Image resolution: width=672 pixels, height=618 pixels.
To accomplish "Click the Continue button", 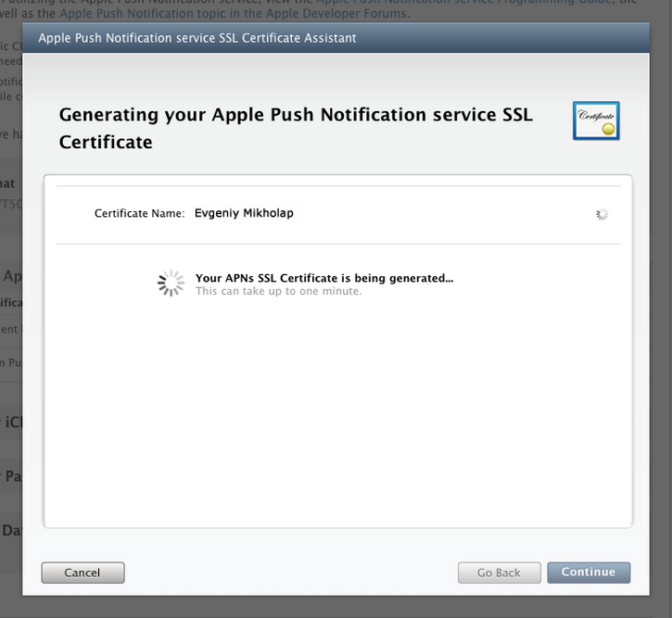I will [589, 573].
